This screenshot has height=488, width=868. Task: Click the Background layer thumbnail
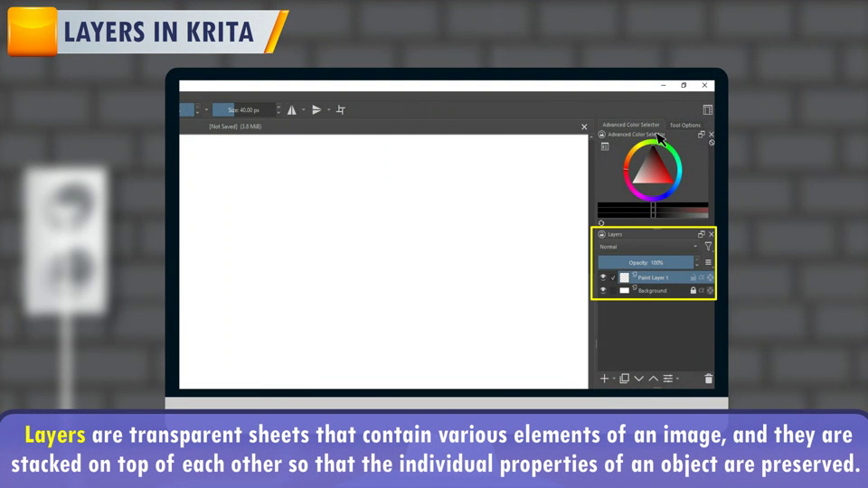(625, 290)
